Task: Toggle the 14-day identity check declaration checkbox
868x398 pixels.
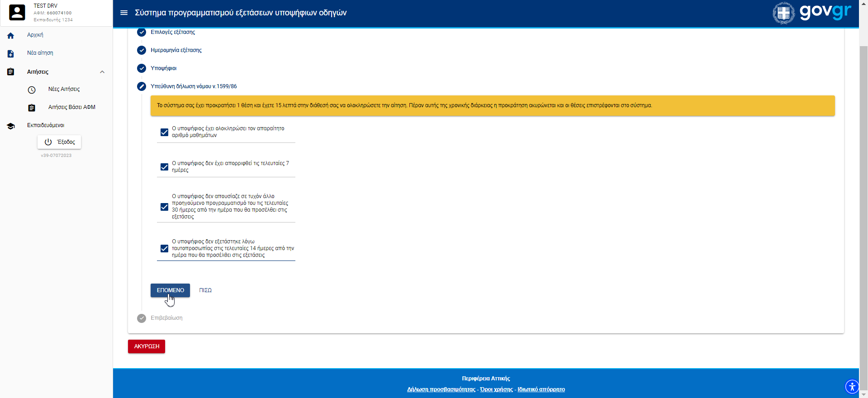Action: (165, 248)
